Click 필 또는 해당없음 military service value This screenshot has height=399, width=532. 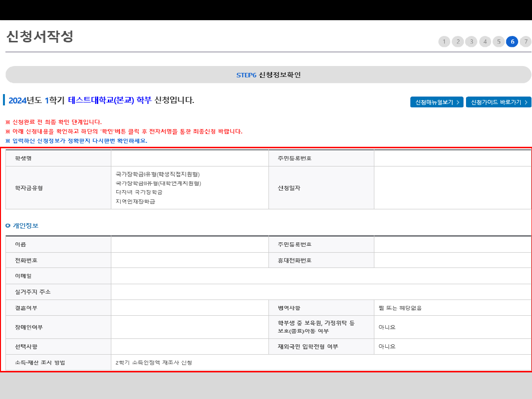(x=400, y=308)
